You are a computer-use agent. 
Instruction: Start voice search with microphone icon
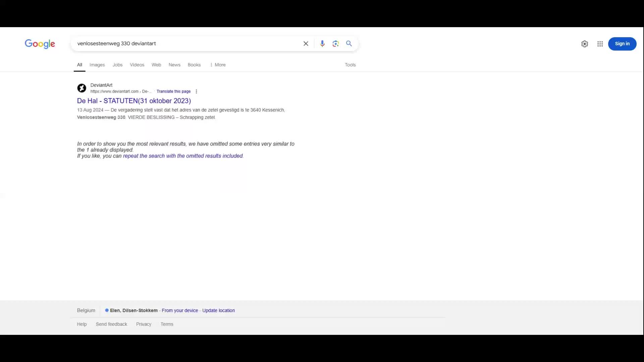click(x=322, y=44)
